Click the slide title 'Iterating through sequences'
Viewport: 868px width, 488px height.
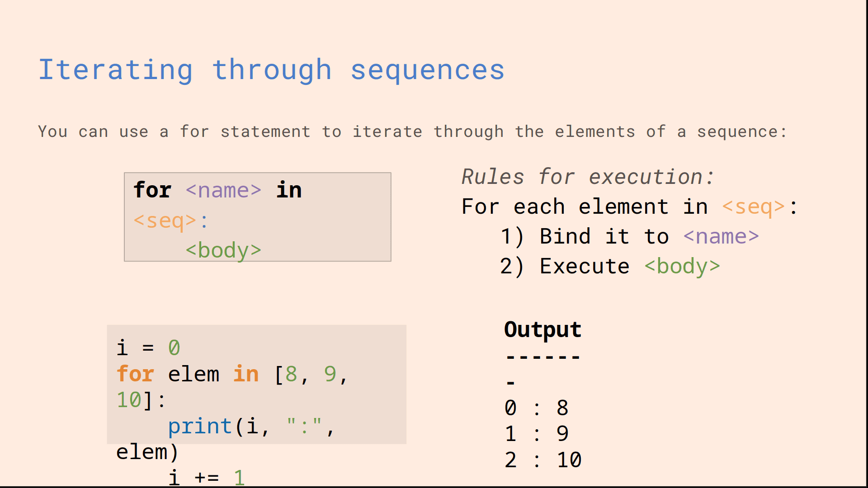coord(271,70)
